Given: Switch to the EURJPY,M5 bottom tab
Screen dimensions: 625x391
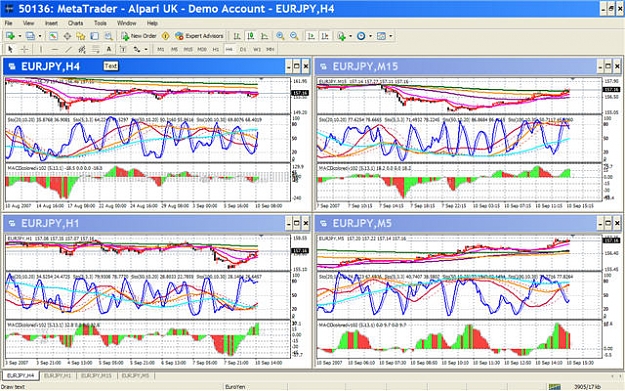Looking at the screenshot, I should click(x=135, y=376).
